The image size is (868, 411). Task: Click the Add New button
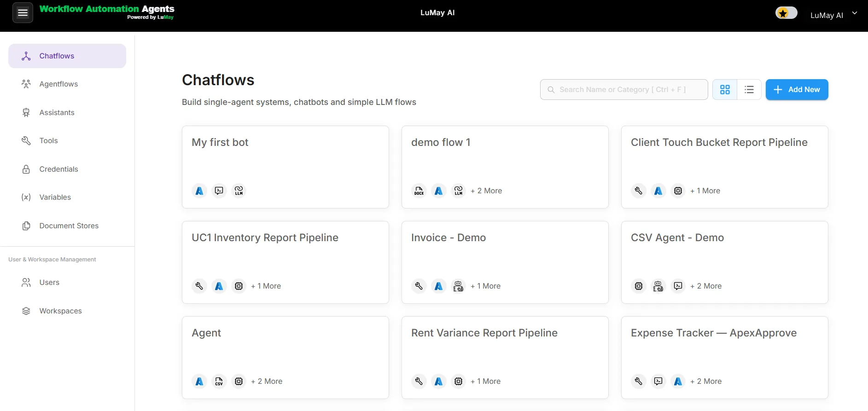(797, 89)
